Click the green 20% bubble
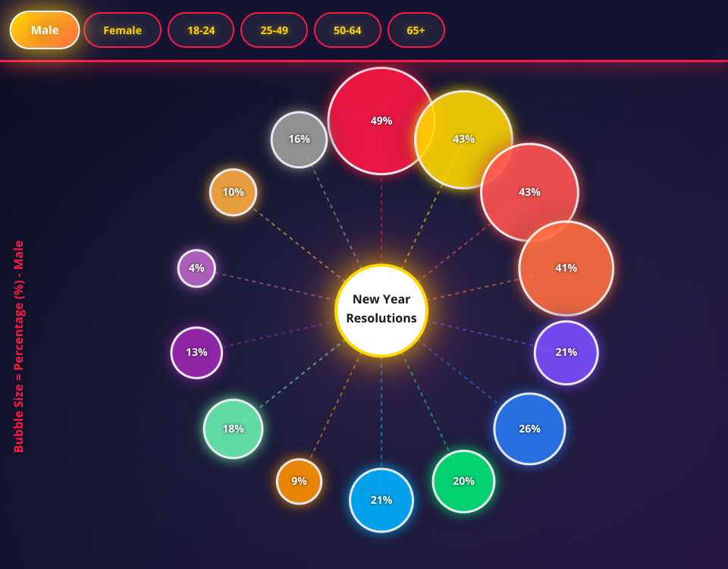Viewport: 728px width, 569px height. pos(463,481)
